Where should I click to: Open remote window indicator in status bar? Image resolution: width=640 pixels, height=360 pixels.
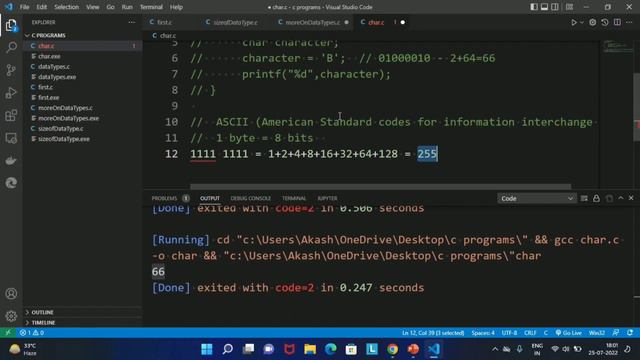[8, 333]
